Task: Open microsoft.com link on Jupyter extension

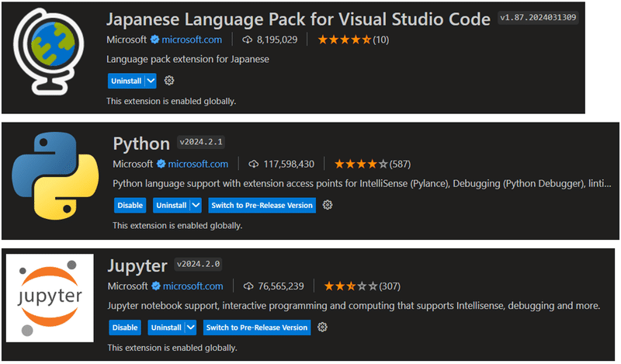Action: [193, 286]
